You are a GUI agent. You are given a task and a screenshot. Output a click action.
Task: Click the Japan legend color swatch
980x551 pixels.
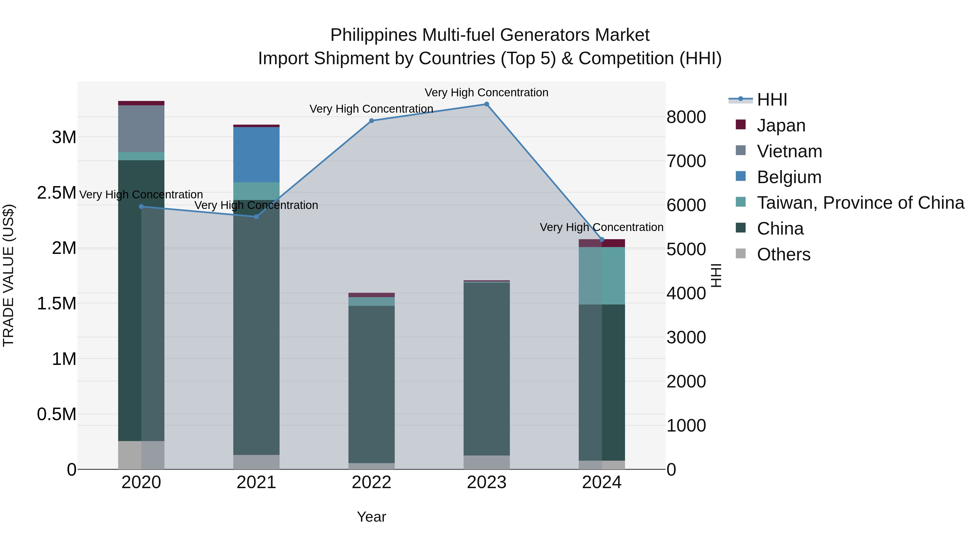741,125
